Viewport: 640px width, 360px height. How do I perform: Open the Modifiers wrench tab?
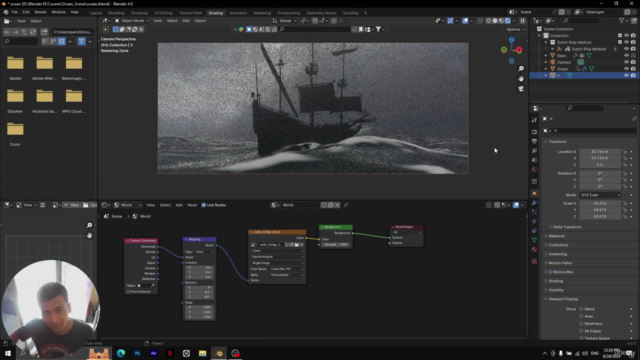click(x=534, y=203)
